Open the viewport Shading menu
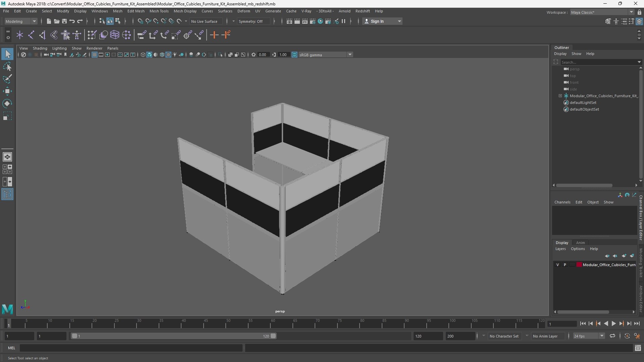This screenshot has width=644, height=362. click(40, 48)
